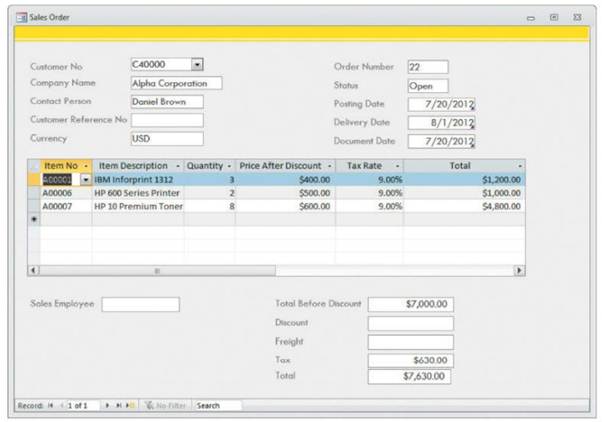The width and height of the screenshot is (602, 422).
Task: Click the record Search box
Action: 218,405
